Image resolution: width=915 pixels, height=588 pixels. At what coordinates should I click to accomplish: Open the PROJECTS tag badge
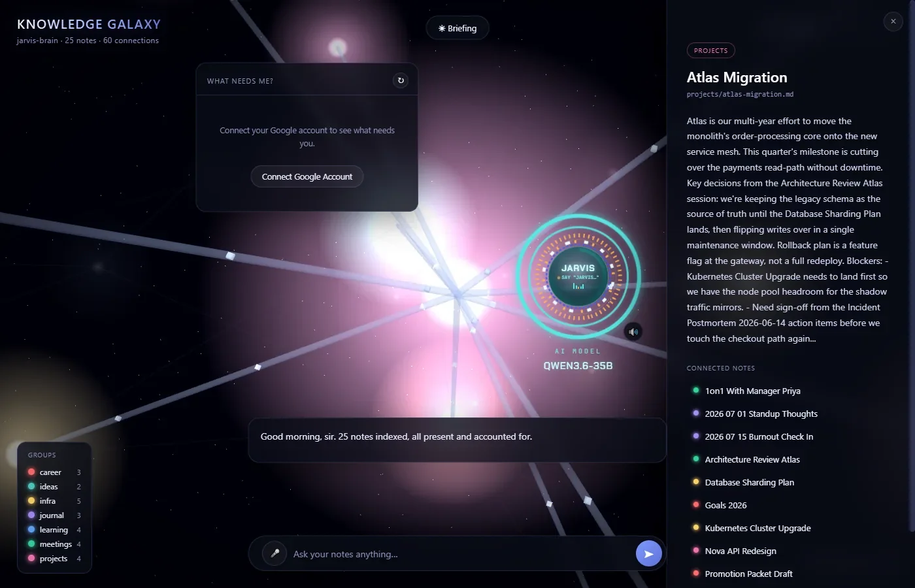(x=710, y=50)
